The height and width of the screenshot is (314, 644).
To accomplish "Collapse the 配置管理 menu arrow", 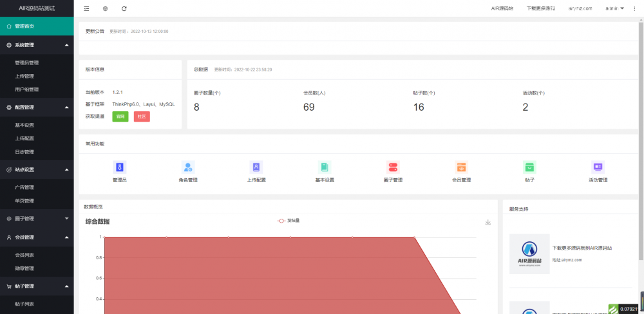I will [67, 107].
